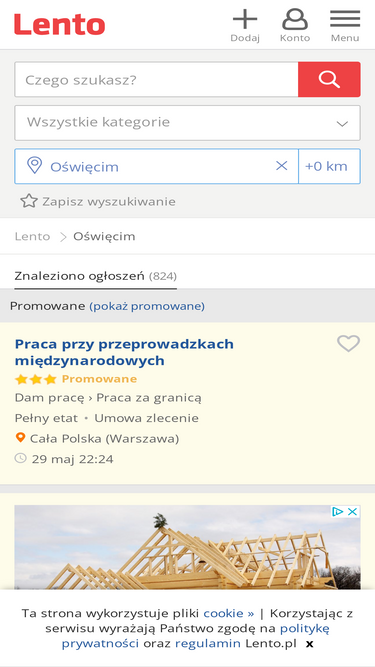Click the pokaż promowane link

point(147,306)
